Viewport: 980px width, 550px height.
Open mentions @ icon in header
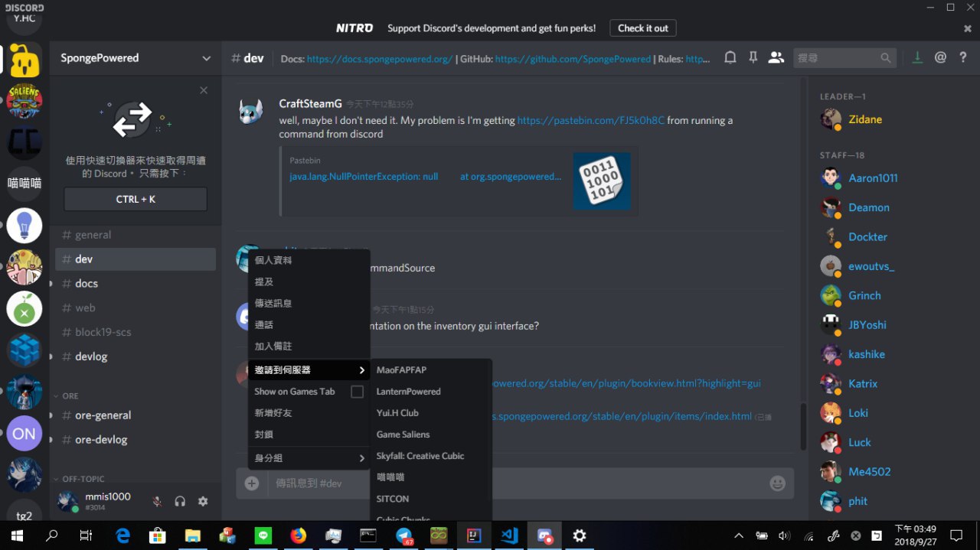pyautogui.click(x=940, y=57)
